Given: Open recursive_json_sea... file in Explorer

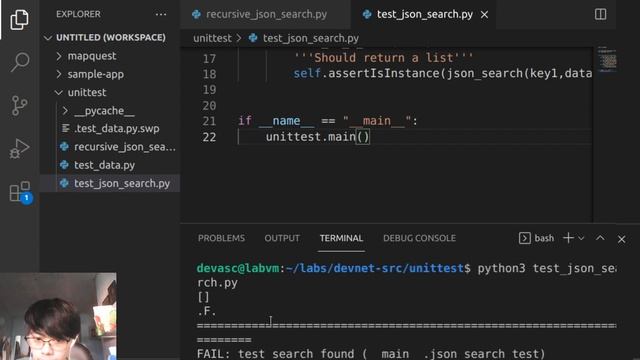Looking at the screenshot, I should click(110, 147).
